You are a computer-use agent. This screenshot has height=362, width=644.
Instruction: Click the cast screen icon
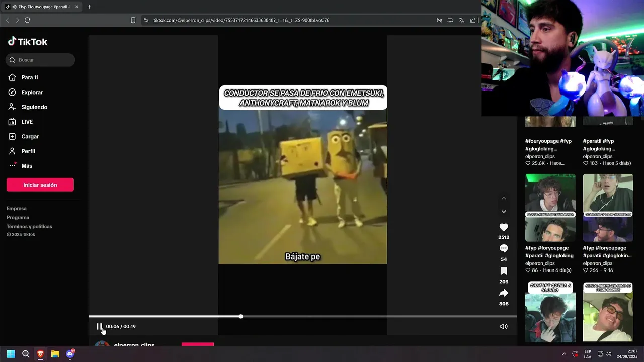pos(450,20)
